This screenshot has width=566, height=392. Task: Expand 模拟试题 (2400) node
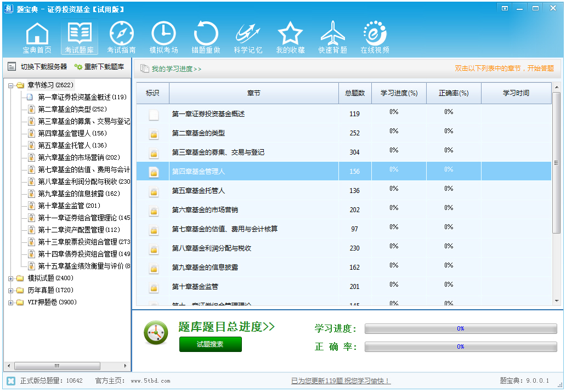(11, 279)
